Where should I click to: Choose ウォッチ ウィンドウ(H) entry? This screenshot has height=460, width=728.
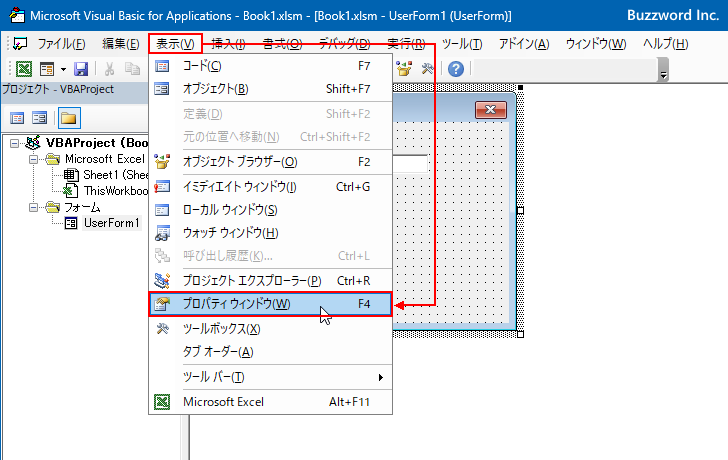[x=270, y=233]
